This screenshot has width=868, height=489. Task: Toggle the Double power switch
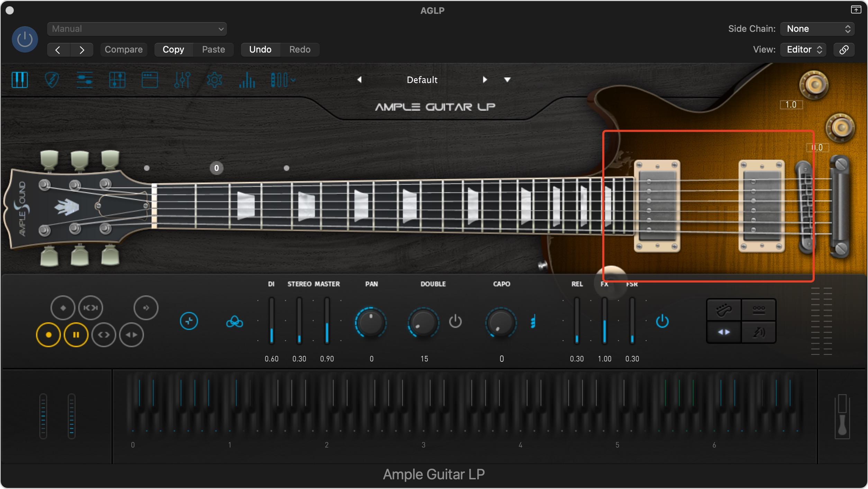point(455,321)
